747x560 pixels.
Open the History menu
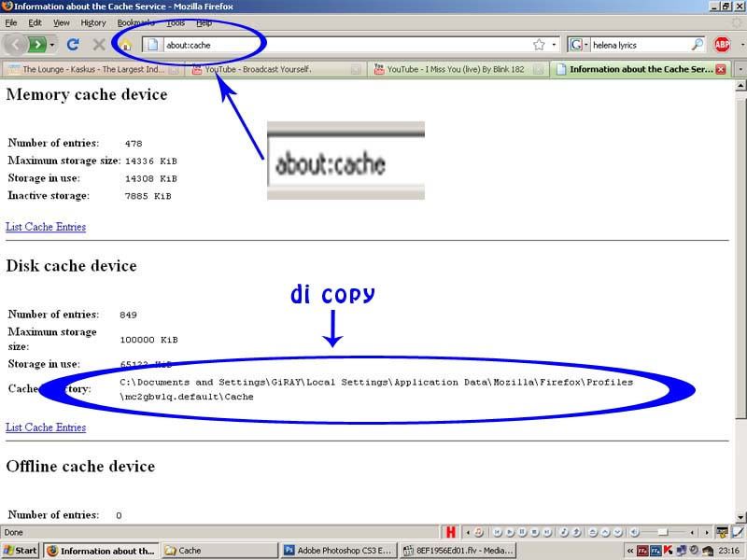click(92, 22)
